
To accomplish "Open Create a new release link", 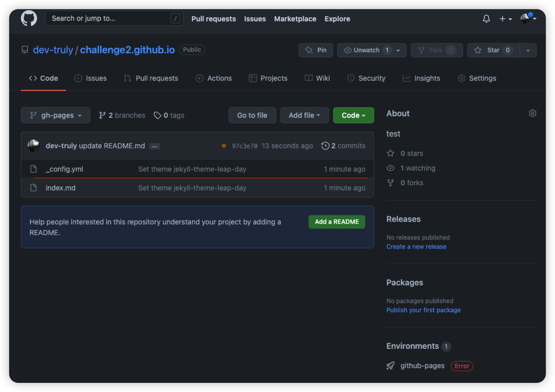I will coord(416,246).
